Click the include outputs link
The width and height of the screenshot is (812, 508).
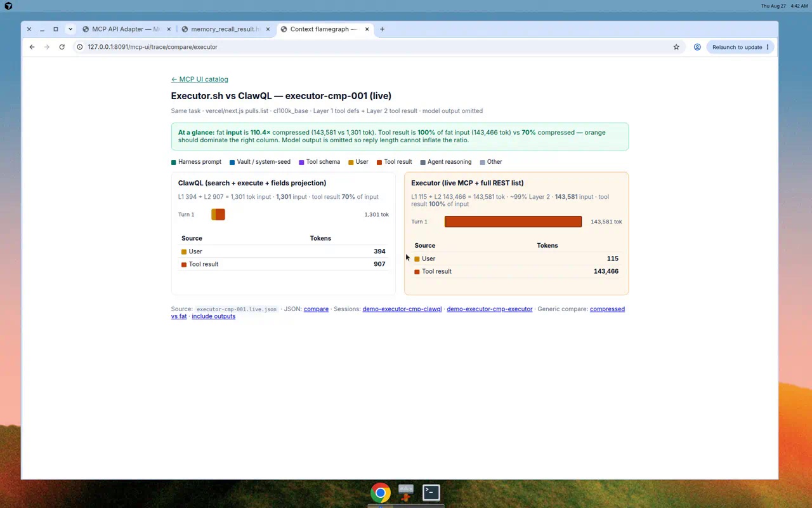click(213, 316)
